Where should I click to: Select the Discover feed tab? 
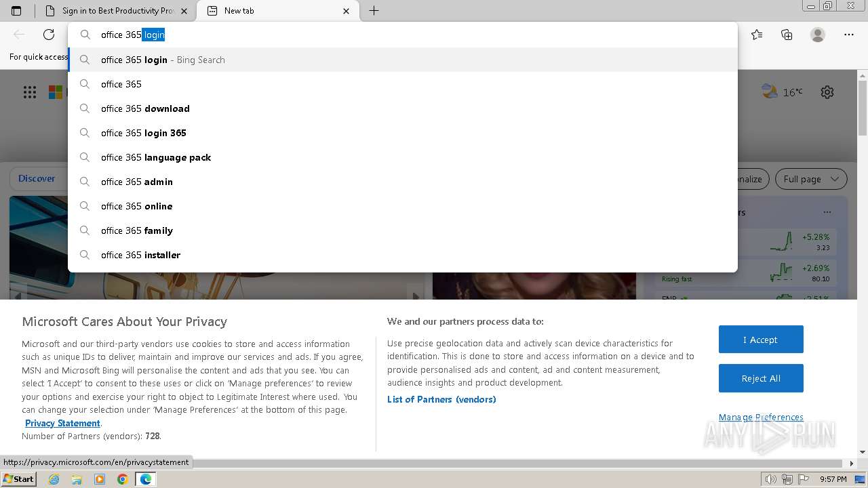pyautogui.click(x=37, y=178)
